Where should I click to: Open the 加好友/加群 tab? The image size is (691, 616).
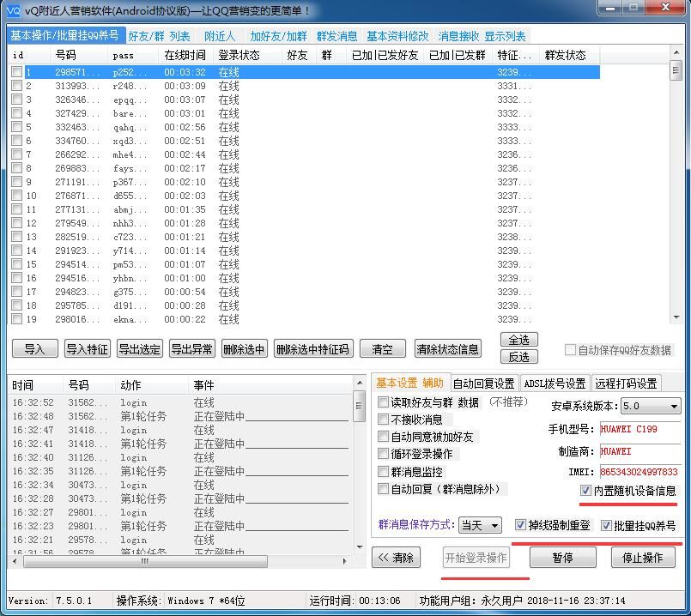pyautogui.click(x=278, y=36)
